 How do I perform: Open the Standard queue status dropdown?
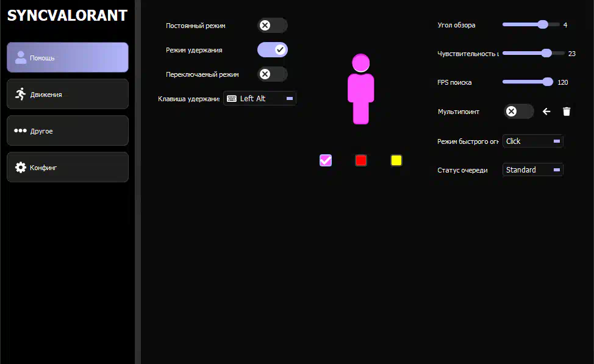pos(532,170)
